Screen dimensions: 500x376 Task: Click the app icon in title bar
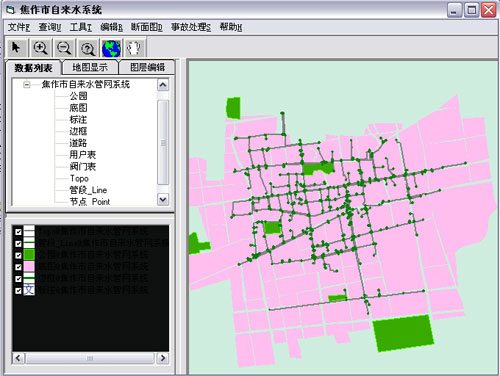(x=10, y=10)
